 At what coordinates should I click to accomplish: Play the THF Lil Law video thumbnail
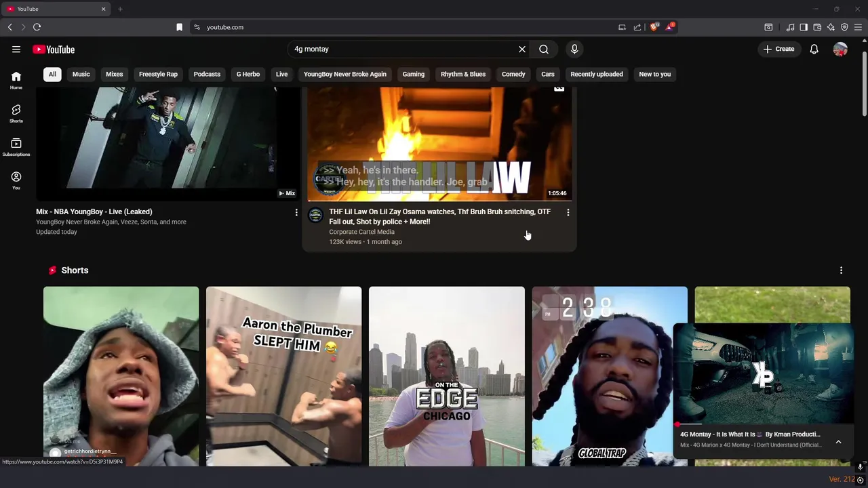click(x=439, y=144)
